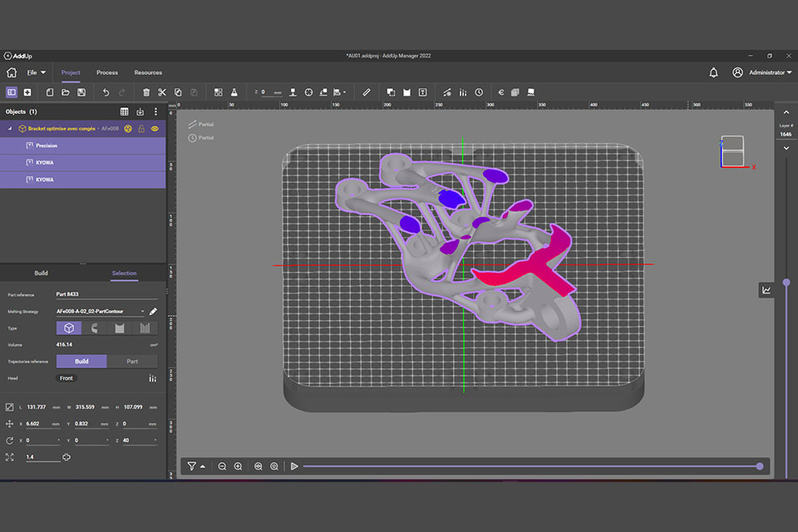Set Trajectories reference to Part

[132, 362]
